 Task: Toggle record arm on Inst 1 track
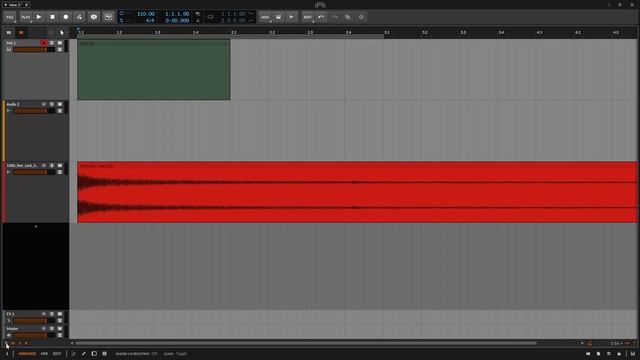44,43
